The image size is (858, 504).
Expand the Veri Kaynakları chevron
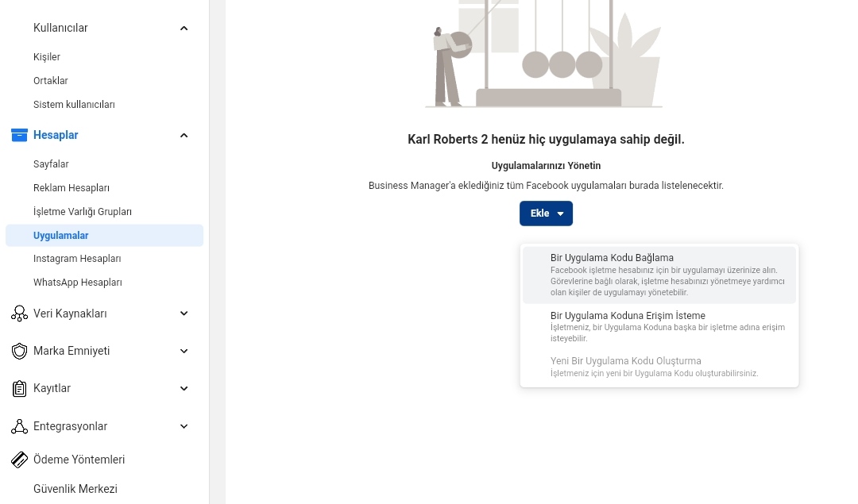pyautogui.click(x=184, y=314)
